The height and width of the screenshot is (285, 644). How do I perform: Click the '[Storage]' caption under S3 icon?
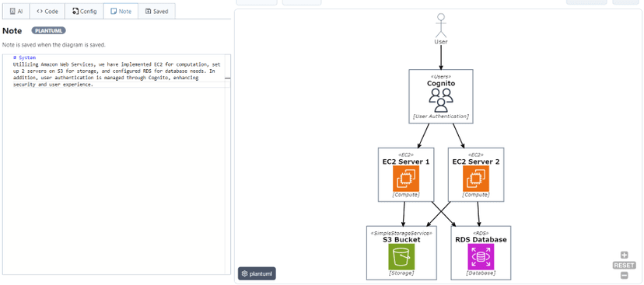click(x=401, y=273)
